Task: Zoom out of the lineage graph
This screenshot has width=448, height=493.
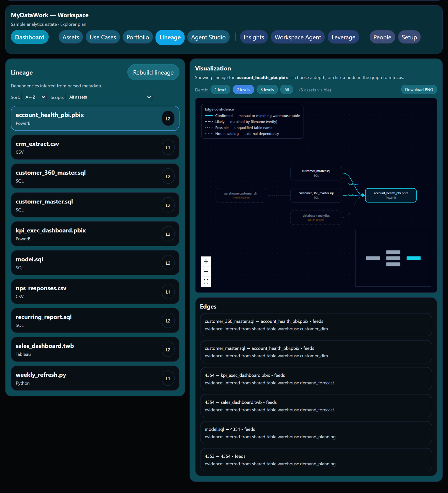Action: tap(206, 271)
